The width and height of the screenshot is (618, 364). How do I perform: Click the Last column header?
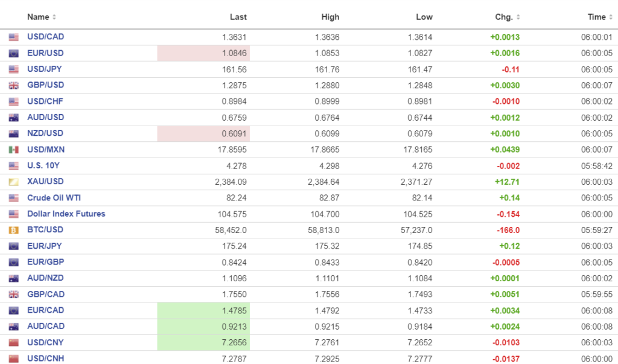(x=238, y=17)
